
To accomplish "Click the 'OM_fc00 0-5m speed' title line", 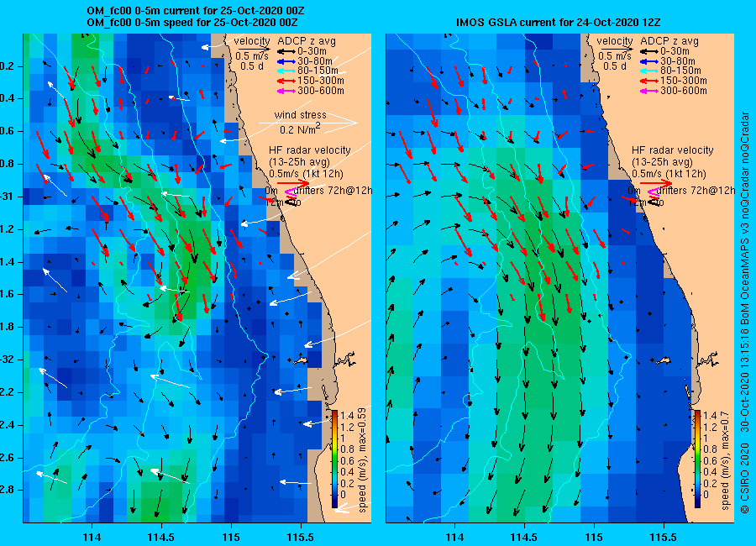I will coord(192,22).
